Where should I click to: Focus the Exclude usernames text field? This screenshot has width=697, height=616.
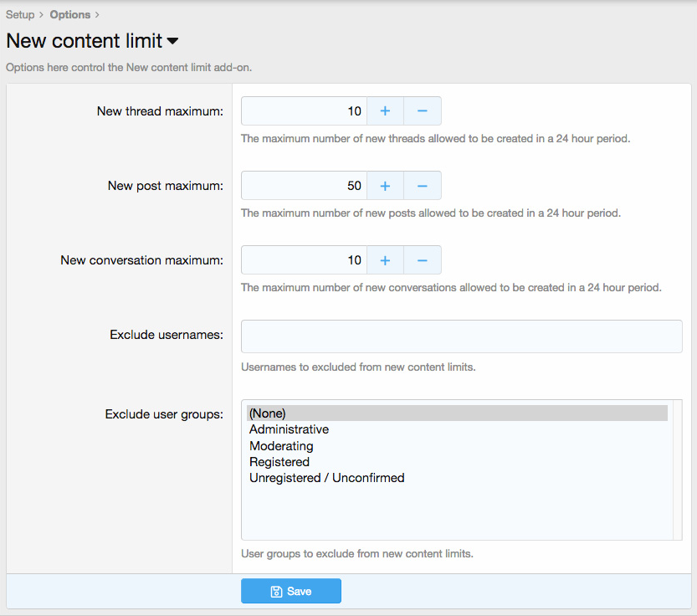pyautogui.click(x=461, y=336)
